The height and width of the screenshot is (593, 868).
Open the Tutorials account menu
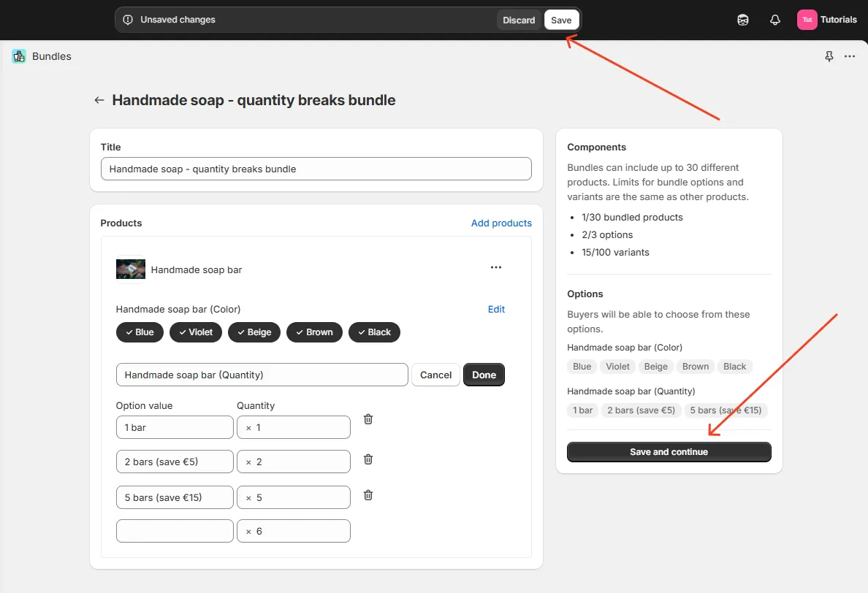click(826, 20)
